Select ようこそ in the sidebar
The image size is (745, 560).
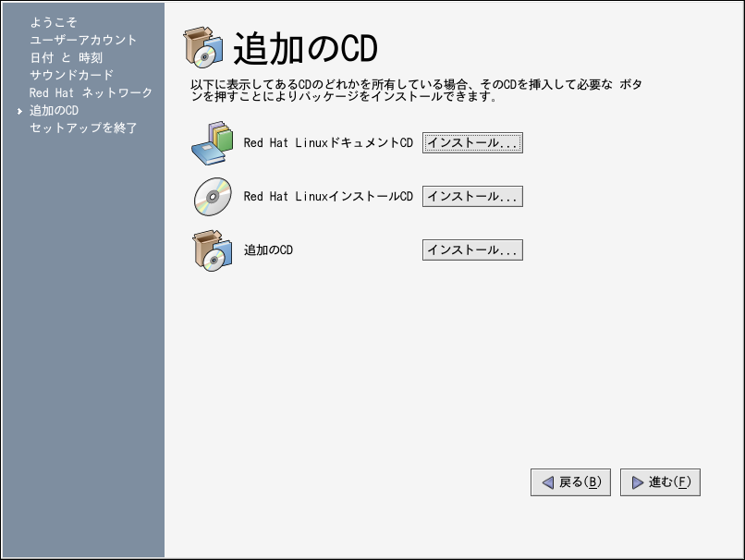(x=54, y=22)
